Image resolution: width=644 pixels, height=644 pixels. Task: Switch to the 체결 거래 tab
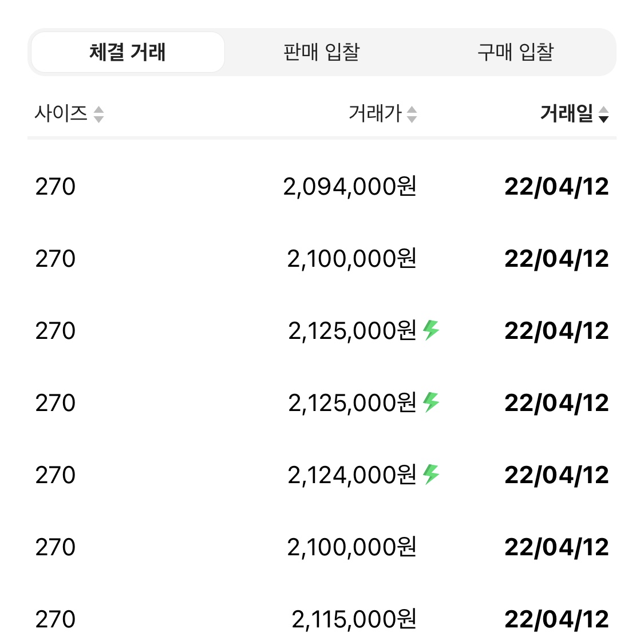[x=128, y=52]
